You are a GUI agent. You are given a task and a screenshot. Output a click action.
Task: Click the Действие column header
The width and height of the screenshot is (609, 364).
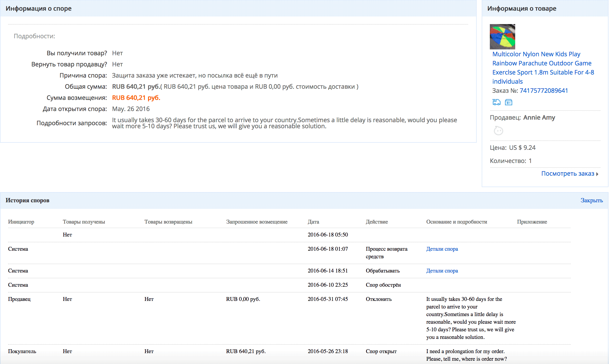click(x=377, y=222)
